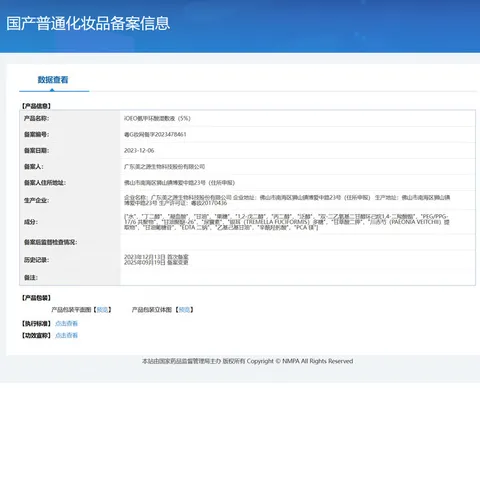Click the 生产企业 details text
Image resolution: width=480 pixels, height=480 pixels.
287,200
